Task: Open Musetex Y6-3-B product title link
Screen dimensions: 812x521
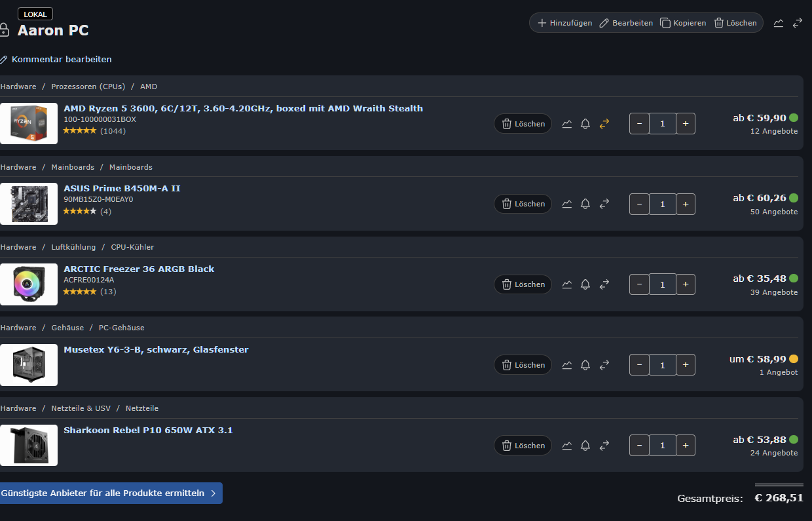Action: pos(156,349)
